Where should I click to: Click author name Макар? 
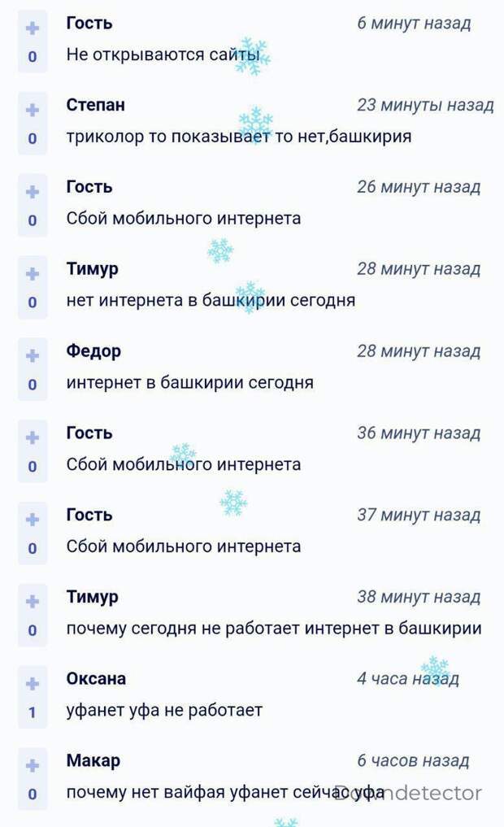[93, 760]
